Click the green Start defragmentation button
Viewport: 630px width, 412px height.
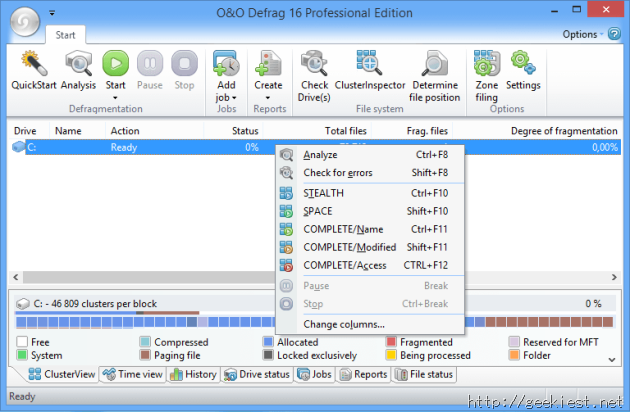115,64
